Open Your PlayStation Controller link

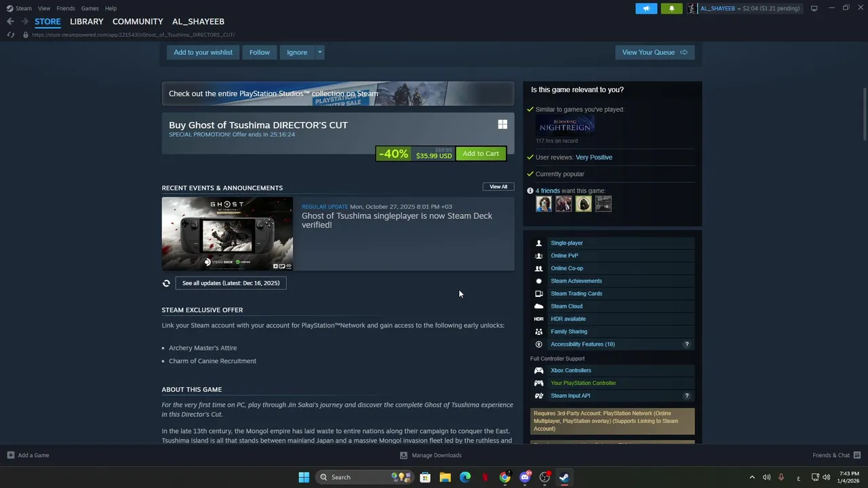pyautogui.click(x=583, y=383)
